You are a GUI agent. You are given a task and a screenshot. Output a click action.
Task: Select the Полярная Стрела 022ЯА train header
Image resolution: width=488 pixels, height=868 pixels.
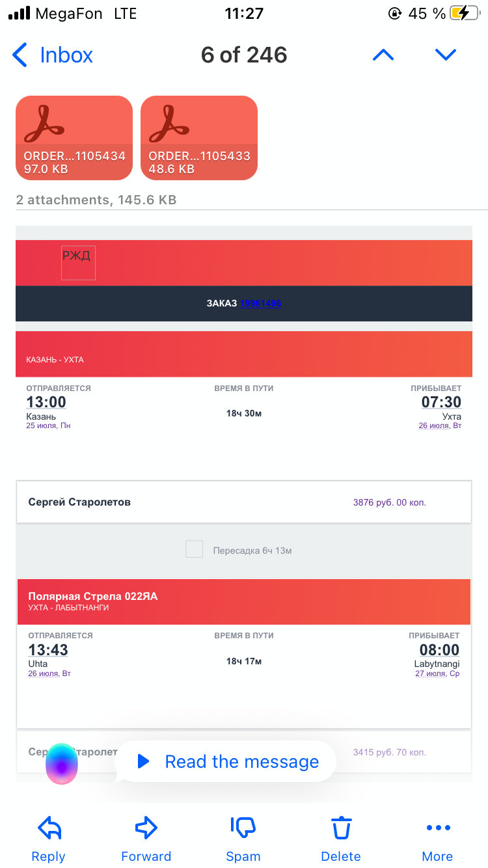(244, 602)
